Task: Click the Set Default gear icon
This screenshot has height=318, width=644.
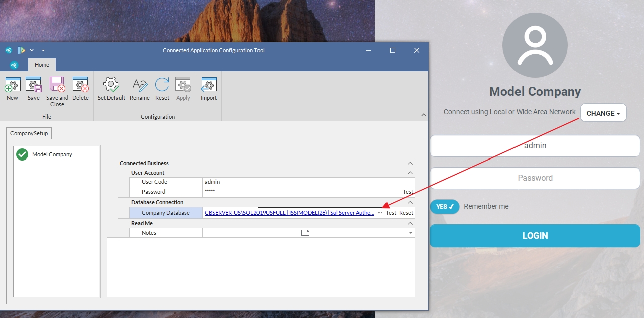Action: 111,85
